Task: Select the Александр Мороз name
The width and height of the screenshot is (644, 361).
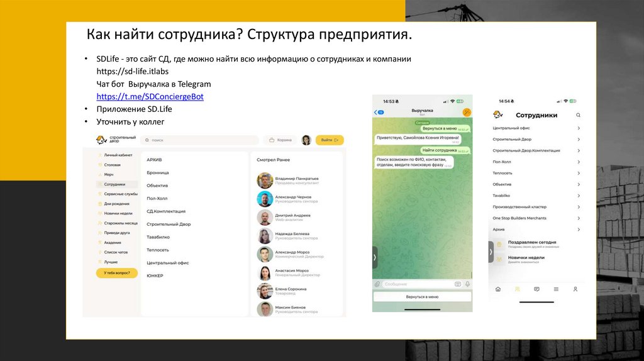Action: point(292,252)
